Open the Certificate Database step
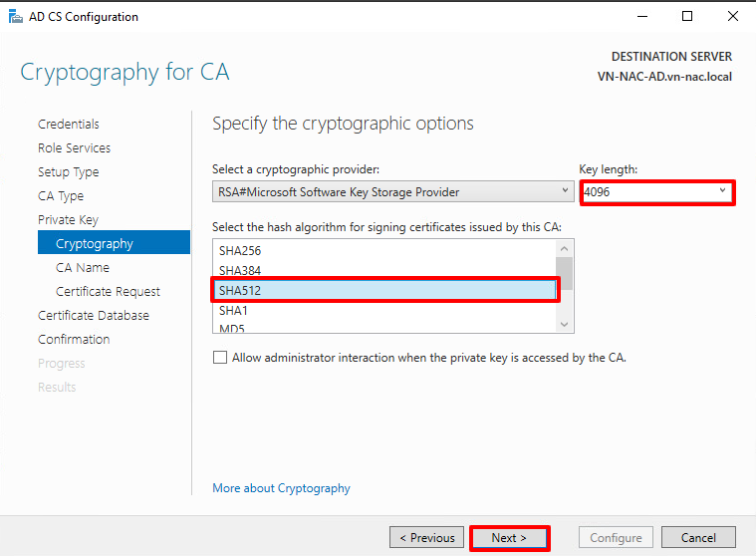Viewport: 756px width, 556px height. [94, 316]
